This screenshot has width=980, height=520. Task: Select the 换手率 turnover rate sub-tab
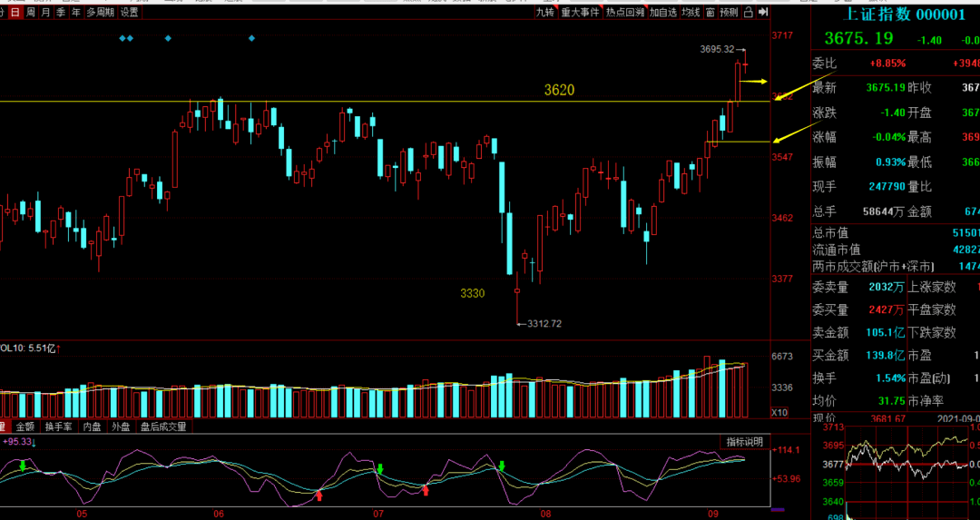[59, 427]
